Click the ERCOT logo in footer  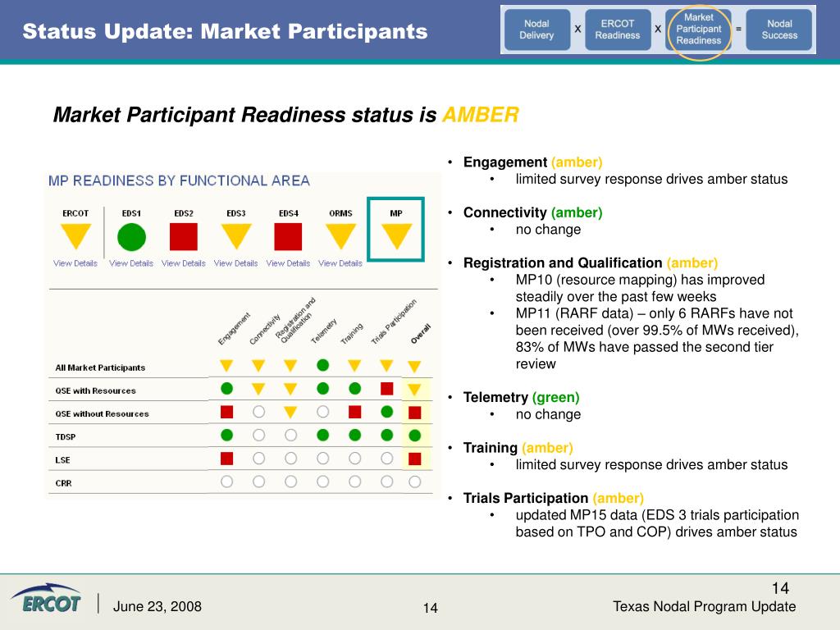tap(47, 598)
